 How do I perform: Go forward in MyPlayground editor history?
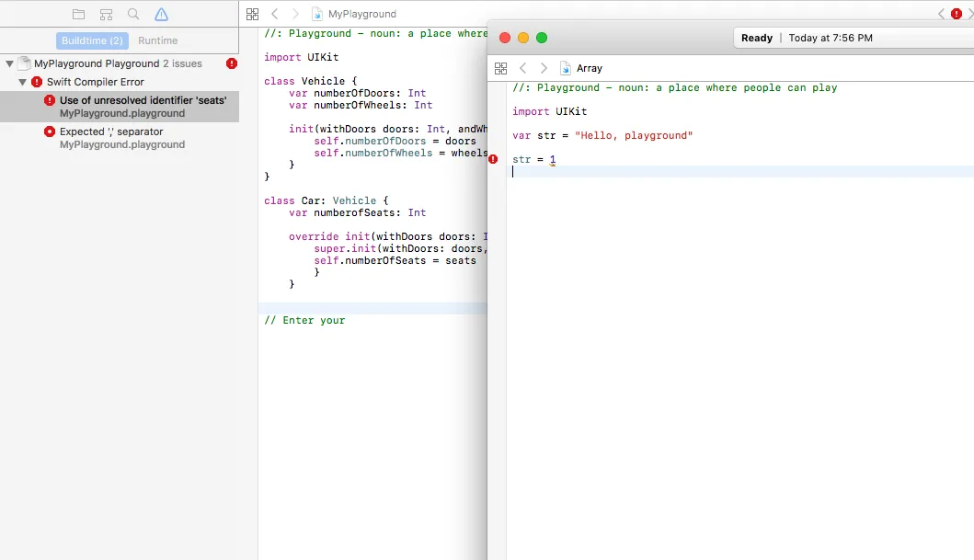coord(295,14)
